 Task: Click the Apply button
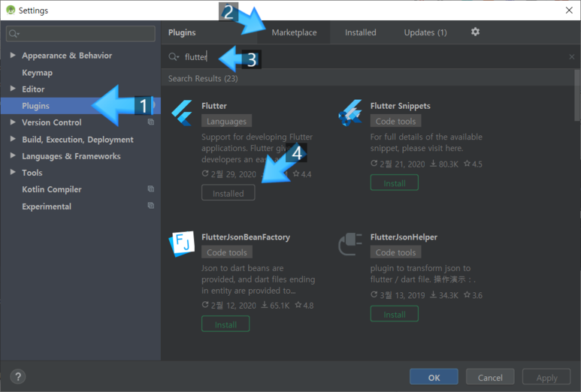pyautogui.click(x=546, y=377)
